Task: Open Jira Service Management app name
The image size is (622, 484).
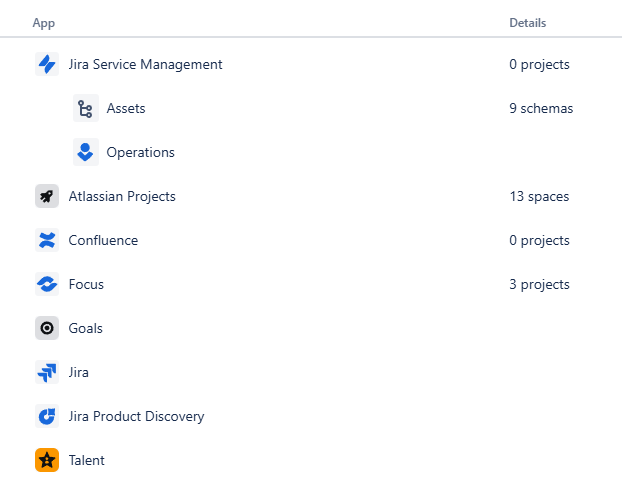Action: [x=145, y=64]
